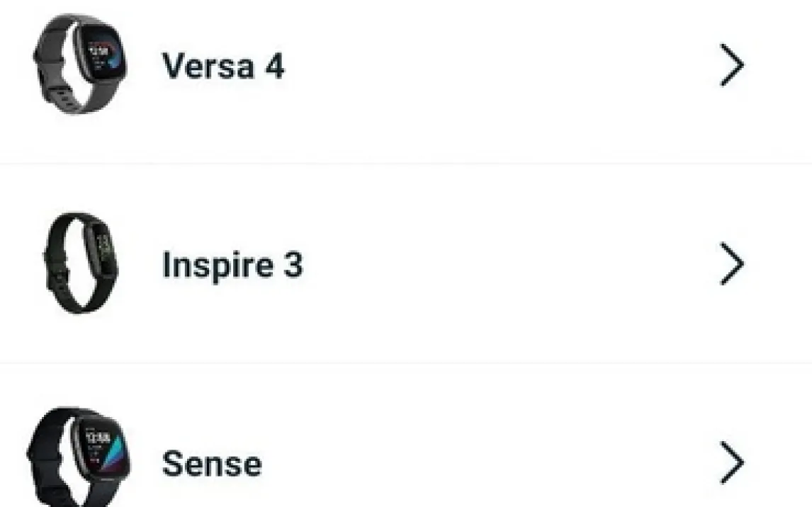This screenshot has height=507, width=812.
Task: Select the Inspire 3 label
Action: (232, 265)
